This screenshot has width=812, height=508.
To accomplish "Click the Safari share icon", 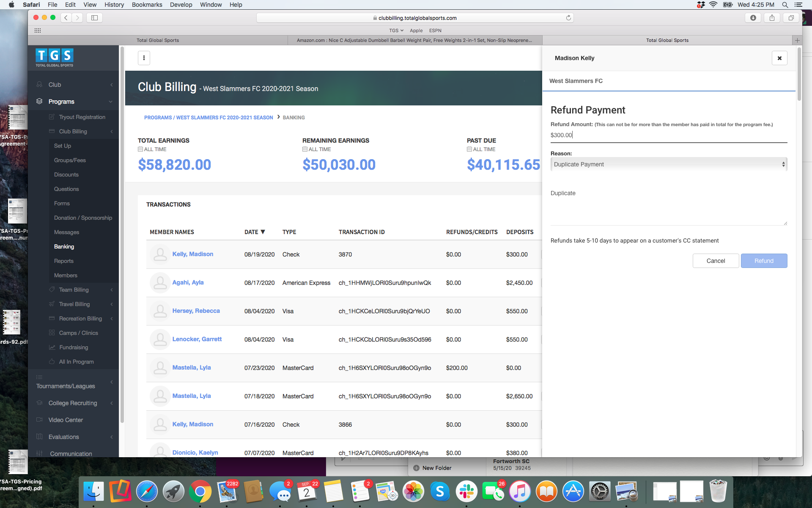I will coord(772,18).
